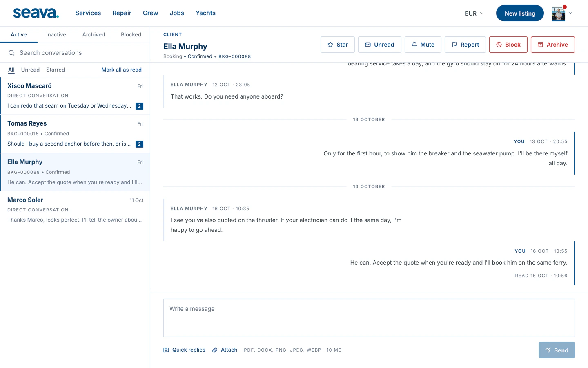Navigate to Yachts
This screenshot has height=368, width=588.
[x=205, y=13]
